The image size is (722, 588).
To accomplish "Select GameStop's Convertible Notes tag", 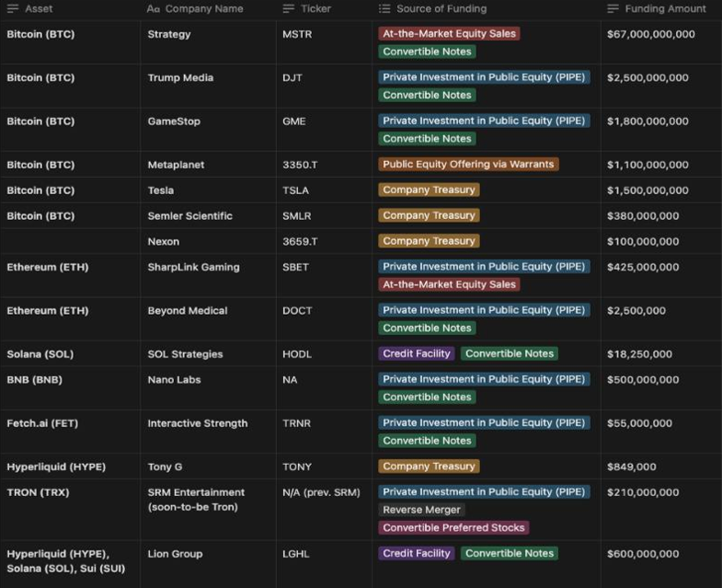I will [x=427, y=139].
